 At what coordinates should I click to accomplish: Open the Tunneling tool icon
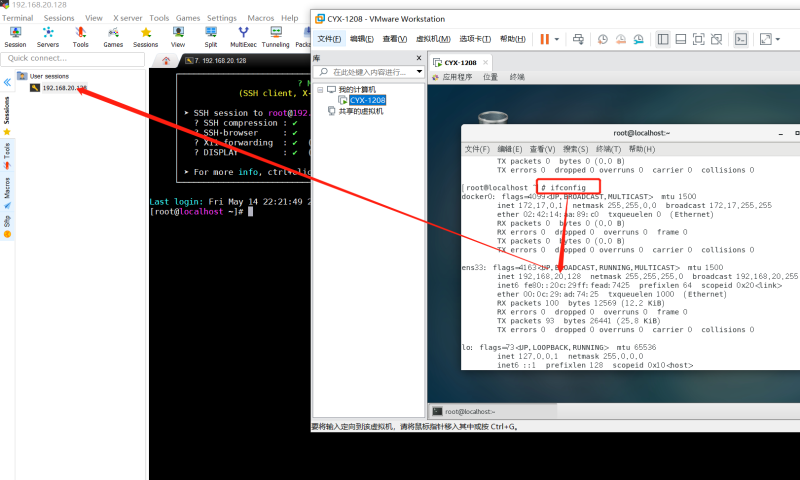click(x=275, y=37)
